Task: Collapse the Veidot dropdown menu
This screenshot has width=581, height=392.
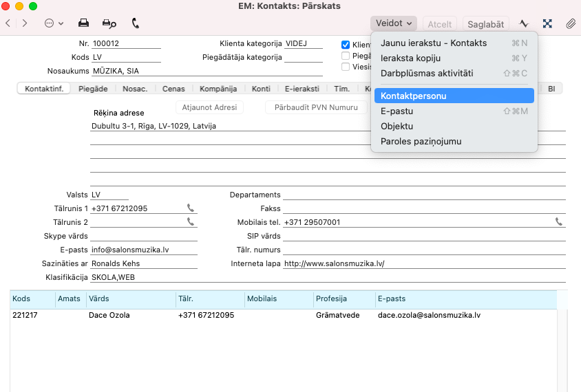Action: pos(394,23)
